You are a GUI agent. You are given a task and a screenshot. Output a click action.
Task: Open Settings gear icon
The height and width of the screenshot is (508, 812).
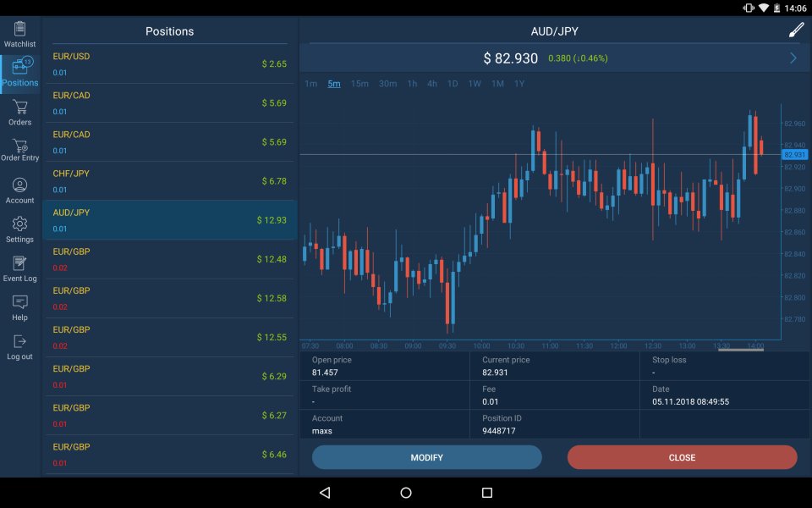19,224
